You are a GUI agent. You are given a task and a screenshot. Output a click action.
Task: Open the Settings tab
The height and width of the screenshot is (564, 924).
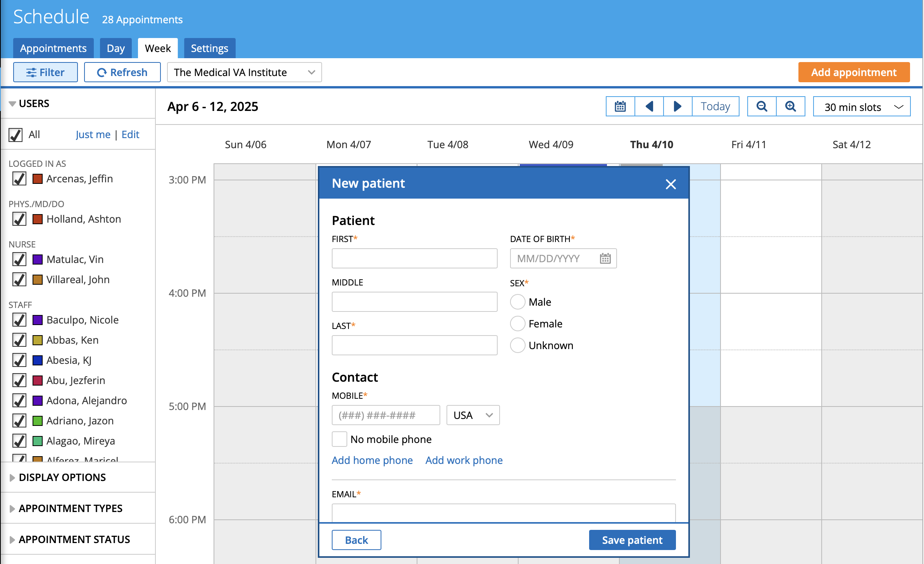click(x=209, y=48)
